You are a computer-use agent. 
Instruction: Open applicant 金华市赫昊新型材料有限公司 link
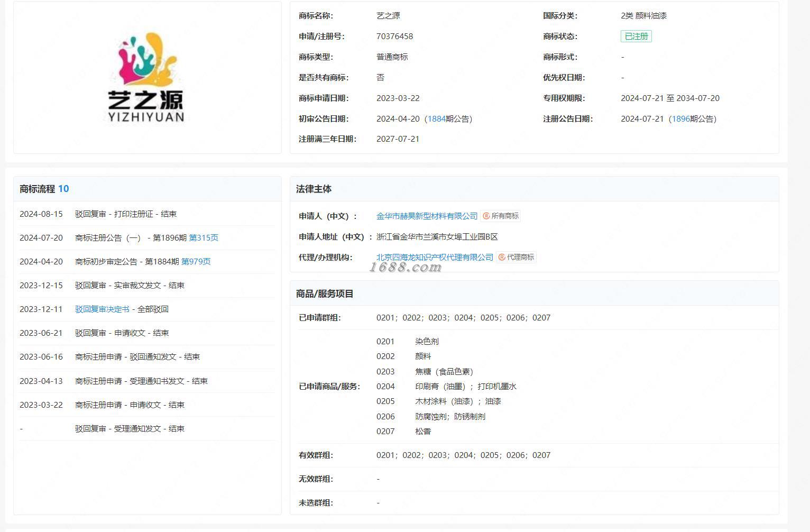[x=427, y=216]
